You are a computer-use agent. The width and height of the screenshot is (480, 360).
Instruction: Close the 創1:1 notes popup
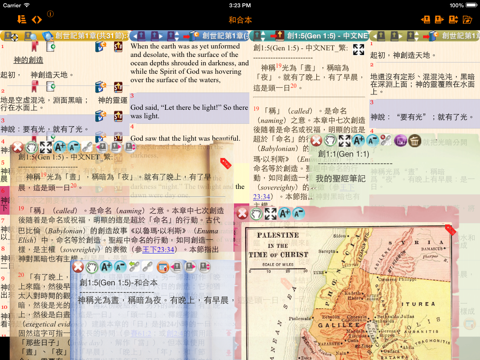coord(316,141)
